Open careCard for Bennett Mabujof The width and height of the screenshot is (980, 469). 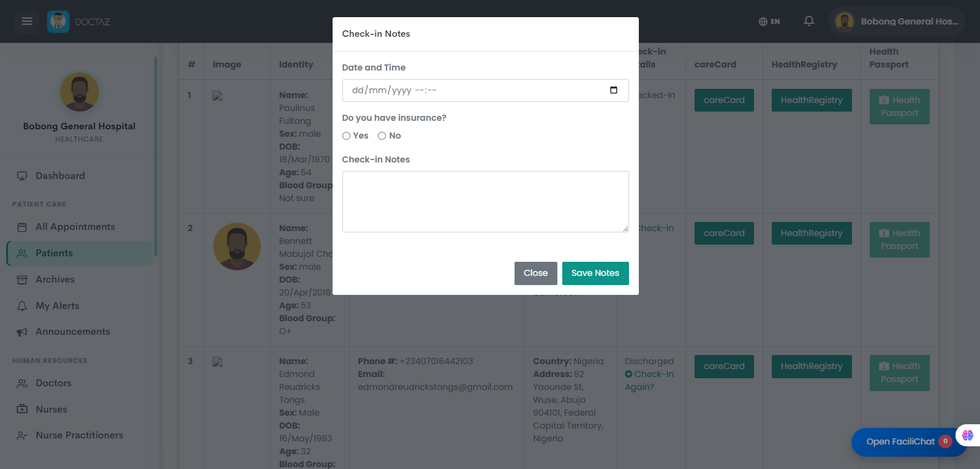[x=724, y=234]
